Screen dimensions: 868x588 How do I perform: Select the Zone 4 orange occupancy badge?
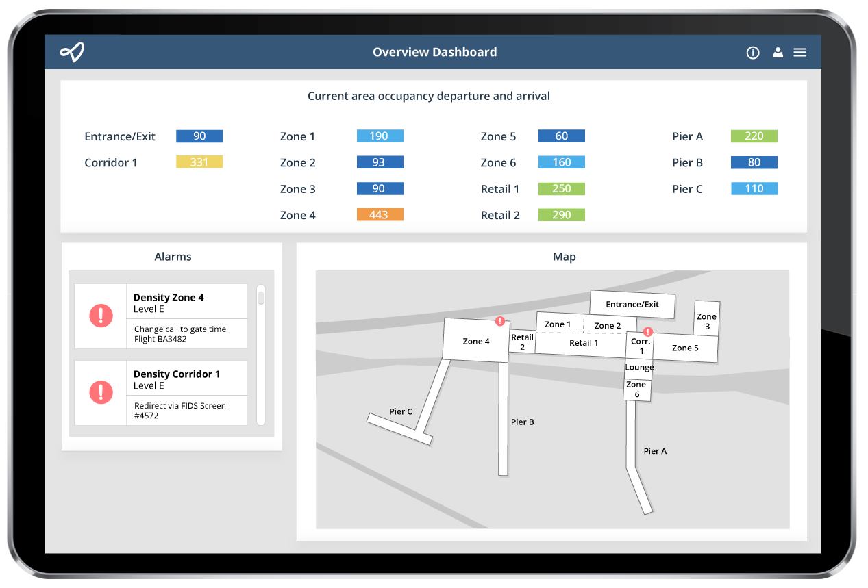point(380,215)
